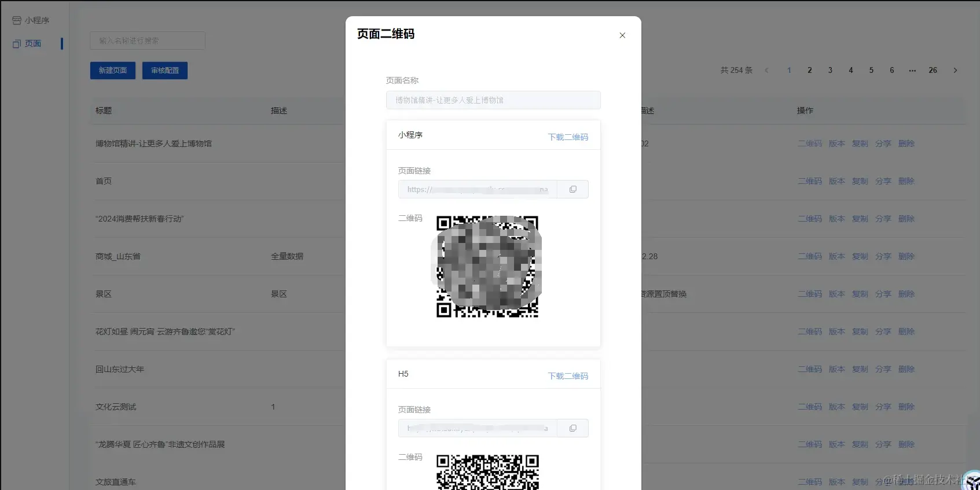This screenshot has width=980, height=490.
Task: Open 版本 for 商城_山东省 row
Action: (x=837, y=256)
